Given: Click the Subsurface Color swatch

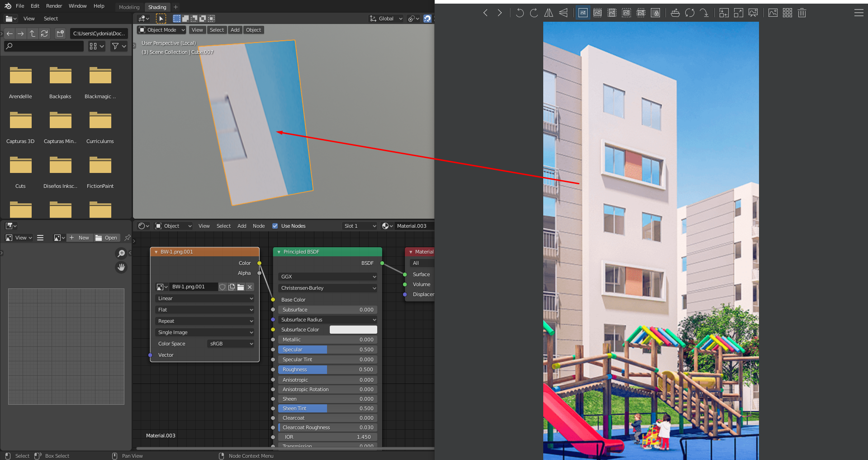Looking at the screenshot, I should click(x=353, y=330).
